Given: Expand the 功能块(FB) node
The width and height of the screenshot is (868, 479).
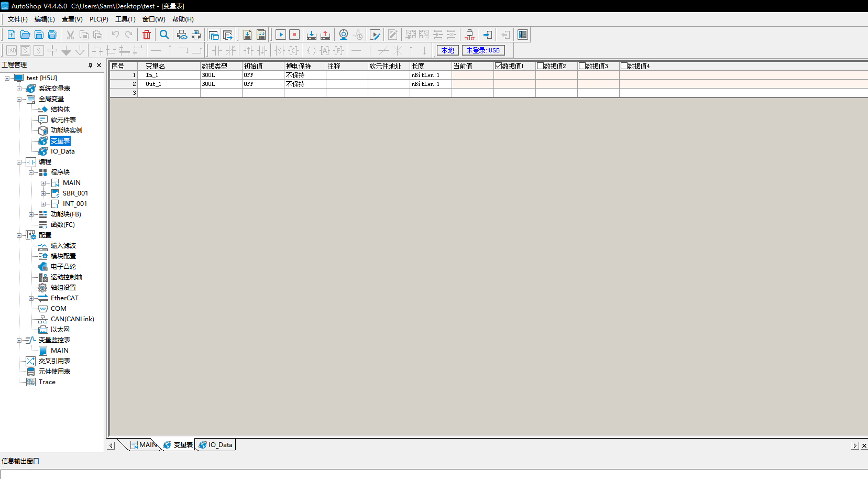Looking at the screenshot, I should point(31,214).
